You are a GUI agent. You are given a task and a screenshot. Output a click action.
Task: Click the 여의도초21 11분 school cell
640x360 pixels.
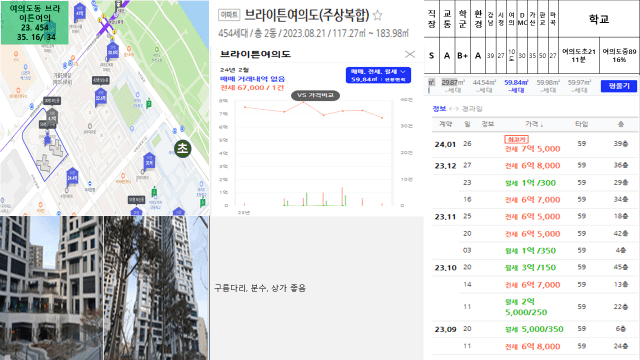click(x=579, y=56)
